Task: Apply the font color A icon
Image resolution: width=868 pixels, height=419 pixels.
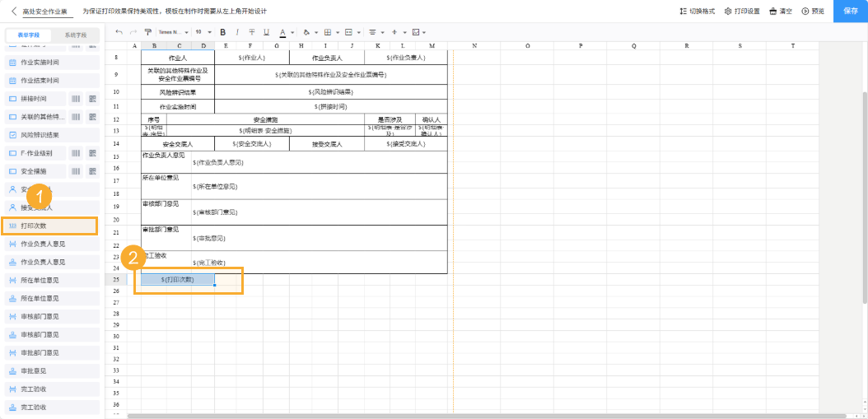Action: [282, 32]
